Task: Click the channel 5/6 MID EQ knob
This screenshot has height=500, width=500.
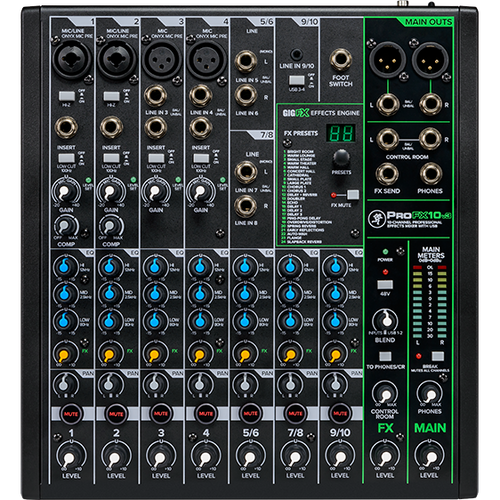Action: point(245,294)
